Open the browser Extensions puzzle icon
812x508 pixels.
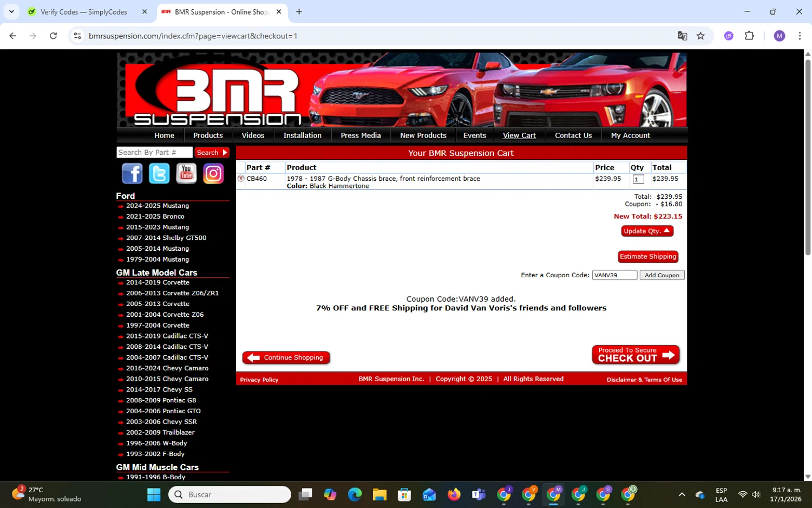(x=749, y=36)
